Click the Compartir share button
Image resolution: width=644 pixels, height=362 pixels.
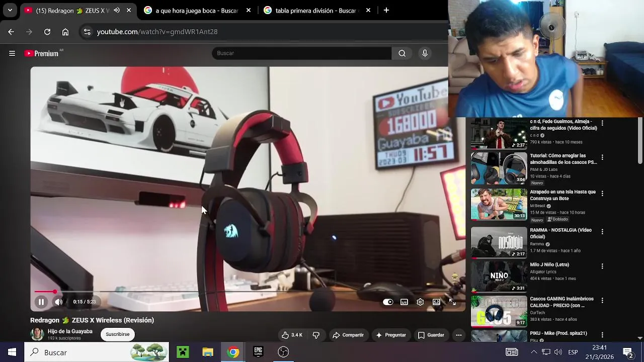[348, 335]
